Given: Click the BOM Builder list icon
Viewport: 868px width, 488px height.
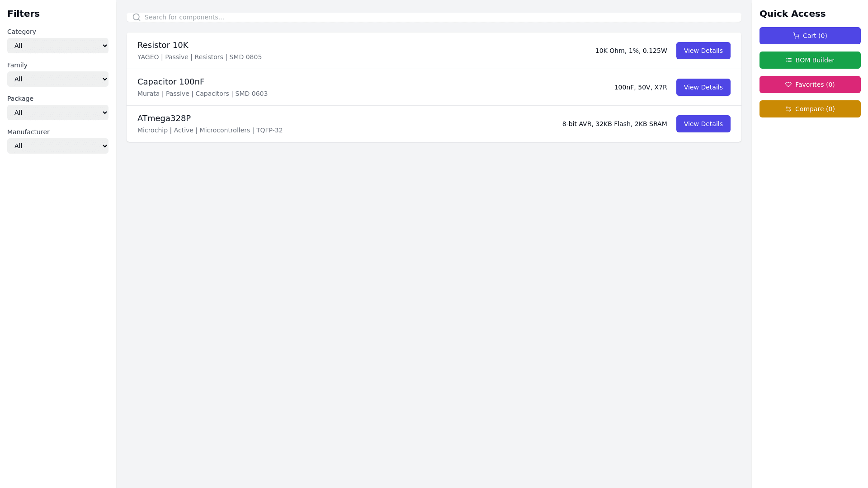Looking at the screenshot, I should click(789, 60).
